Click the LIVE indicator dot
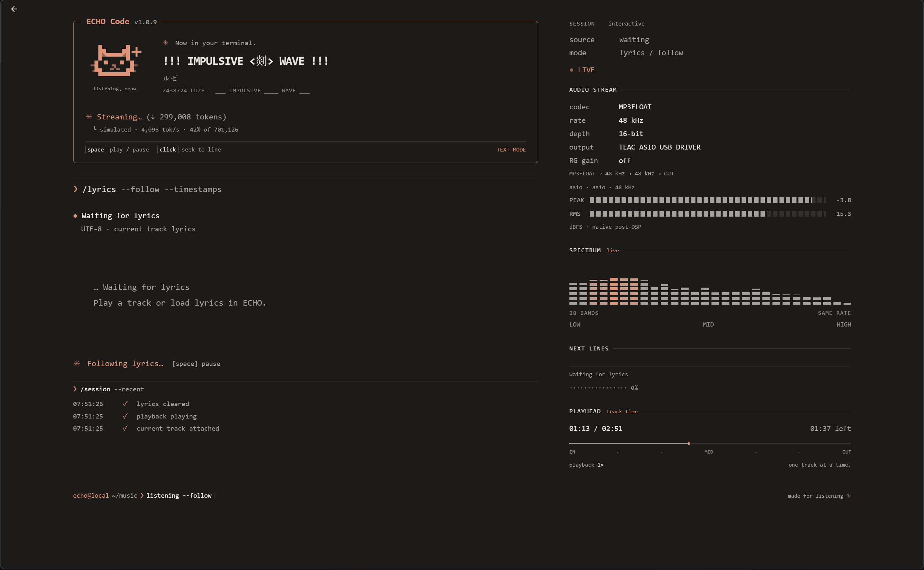Viewport: 924px width, 570px height. [572, 70]
